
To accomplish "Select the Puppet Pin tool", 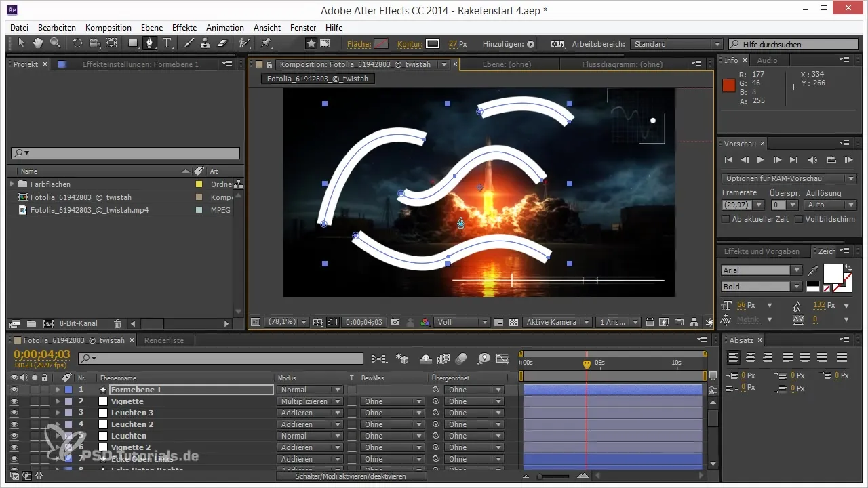I will click(x=266, y=43).
